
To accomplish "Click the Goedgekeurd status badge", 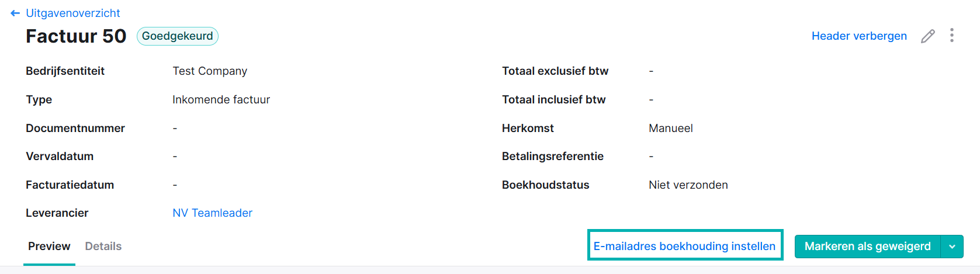I will click(x=178, y=36).
